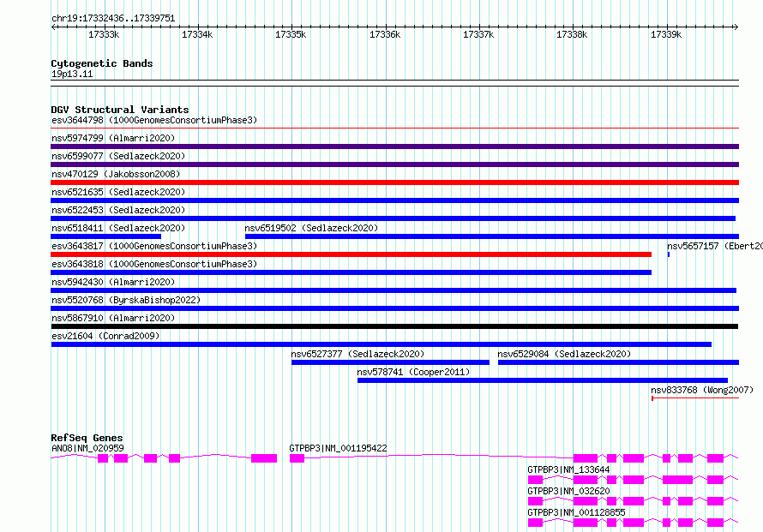763x532 pixels.
Task: Open variant nsv578741 (Cooper2011) label
Action: (x=413, y=372)
